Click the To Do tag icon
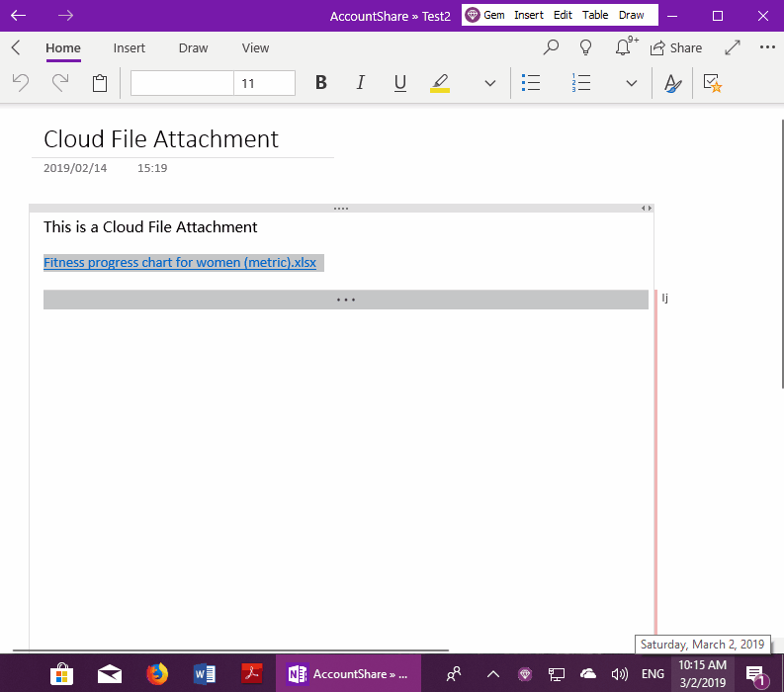The height and width of the screenshot is (692, 784). click(x=713, y=83)
